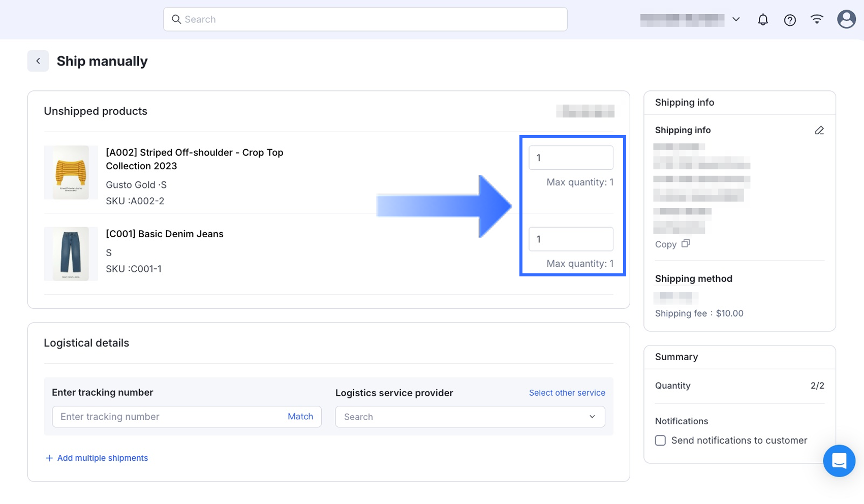The image size is (864, 504).
Task: Click the Basic Denim Jeans thumbnail
Action: [71, 254]
